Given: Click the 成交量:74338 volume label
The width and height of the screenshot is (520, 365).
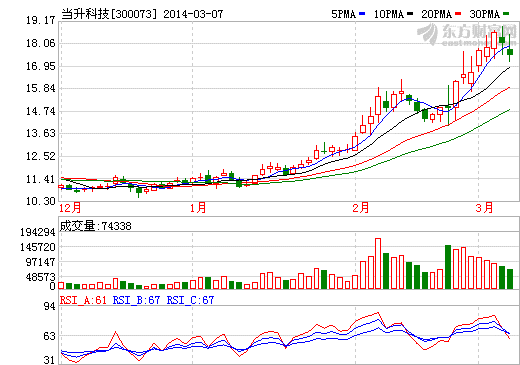Looking at the screenshot, I should point(95,226).
